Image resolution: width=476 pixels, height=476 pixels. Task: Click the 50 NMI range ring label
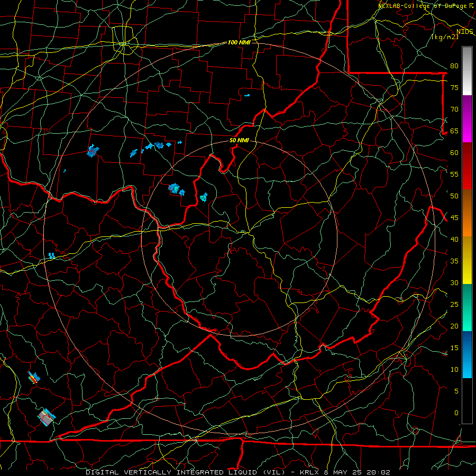point(239,140)
